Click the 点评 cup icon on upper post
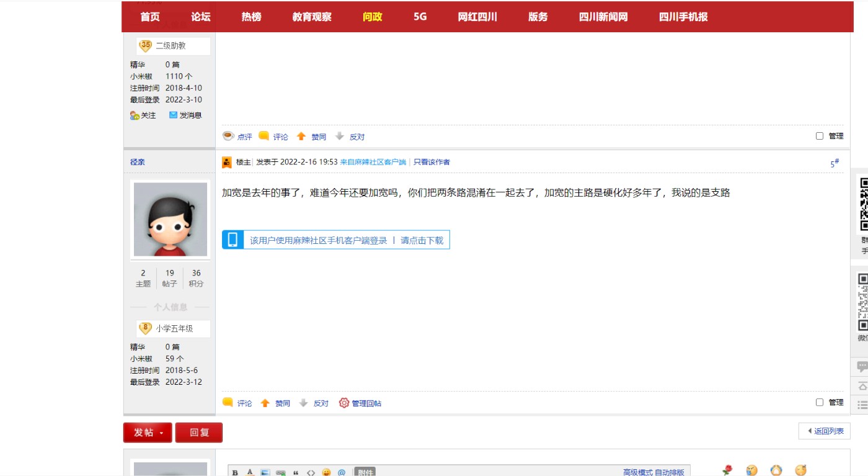The height and width of the screenshot is (476, 868). click(228, 137)
